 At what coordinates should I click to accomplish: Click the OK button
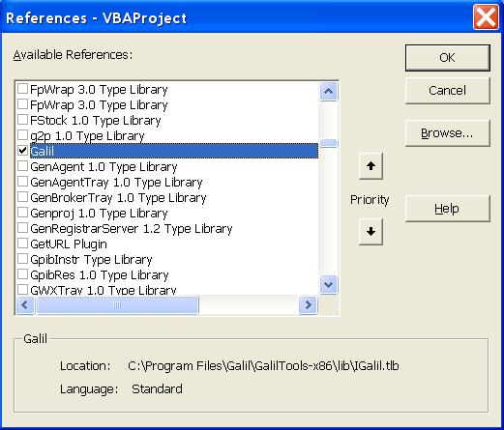pos(448,58)
